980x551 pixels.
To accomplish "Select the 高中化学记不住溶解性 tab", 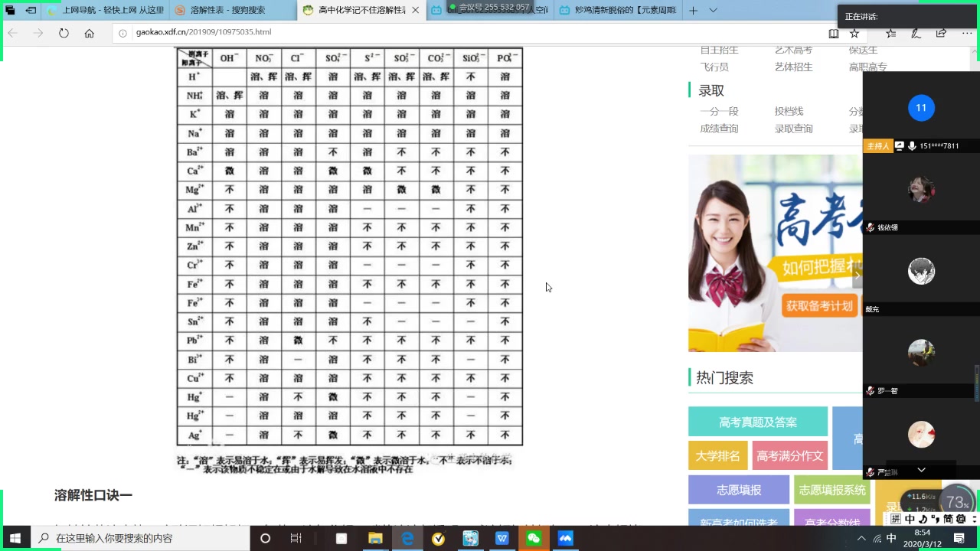I will 361,11.
